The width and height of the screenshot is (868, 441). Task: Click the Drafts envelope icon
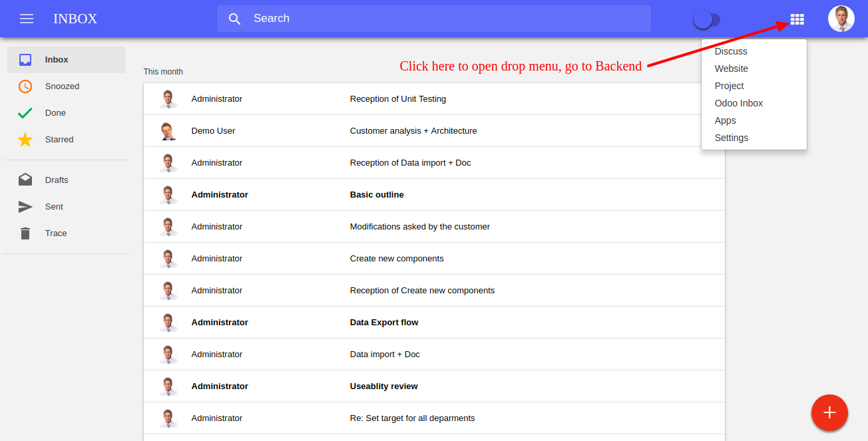[x=25, y=180]
